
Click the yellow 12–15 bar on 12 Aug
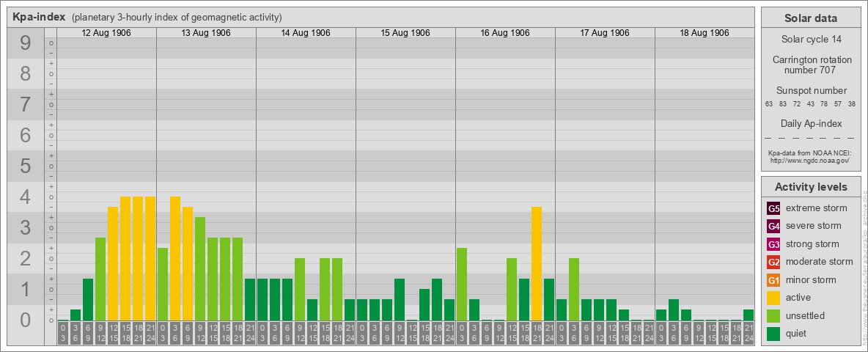click(113, 264)
